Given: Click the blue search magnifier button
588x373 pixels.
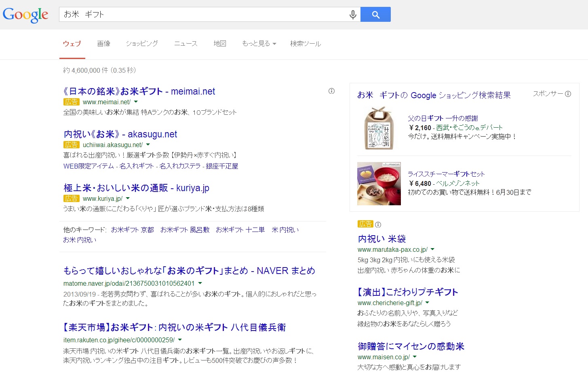Looking at the screenshot, I should pyautogui.click(x=375, y=15).
